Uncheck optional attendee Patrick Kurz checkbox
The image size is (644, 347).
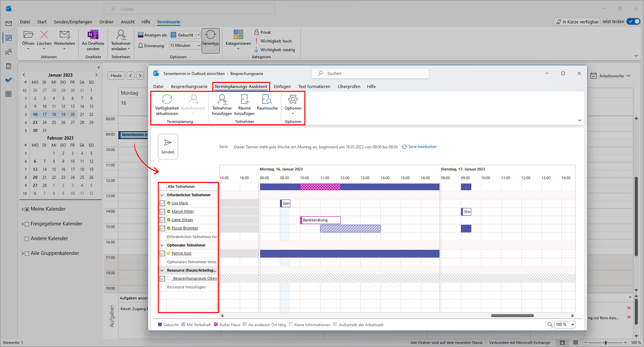162,253
